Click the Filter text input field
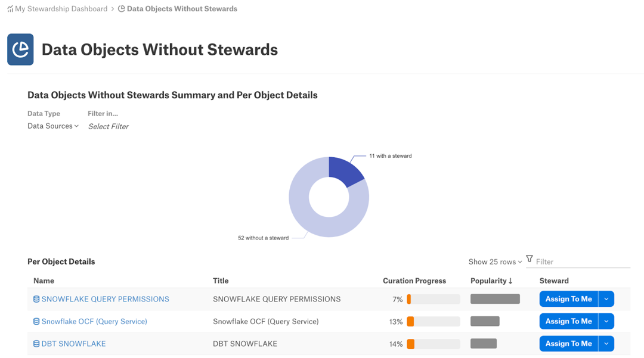The width and height of the screenshot is (644, 358). click(x=583, y=262)
